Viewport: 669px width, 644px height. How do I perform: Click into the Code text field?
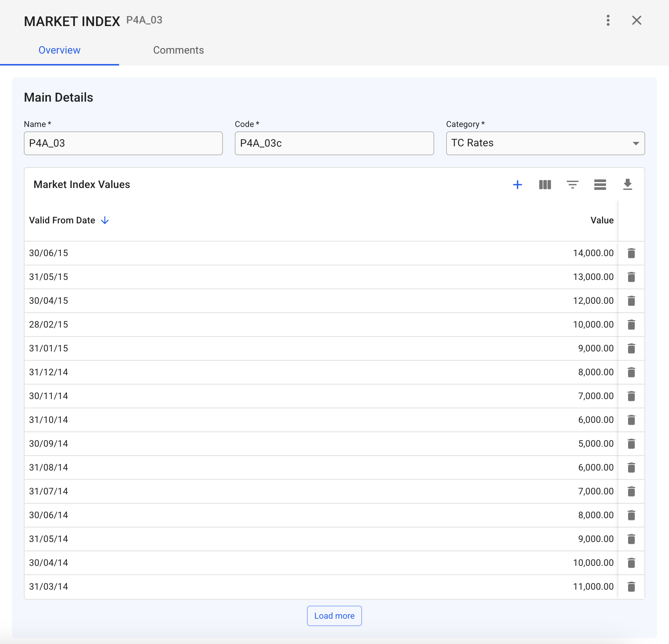coord(334,143)
